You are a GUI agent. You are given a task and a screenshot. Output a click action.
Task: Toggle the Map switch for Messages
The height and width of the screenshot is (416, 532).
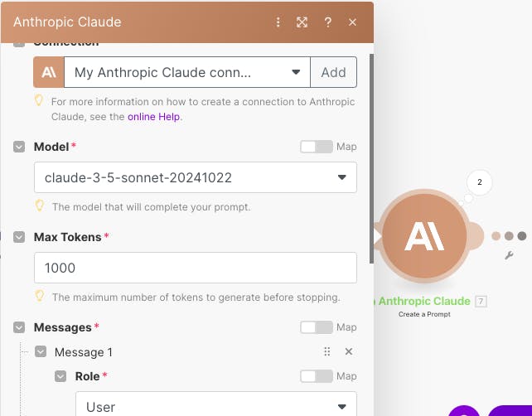click(317, 327)
